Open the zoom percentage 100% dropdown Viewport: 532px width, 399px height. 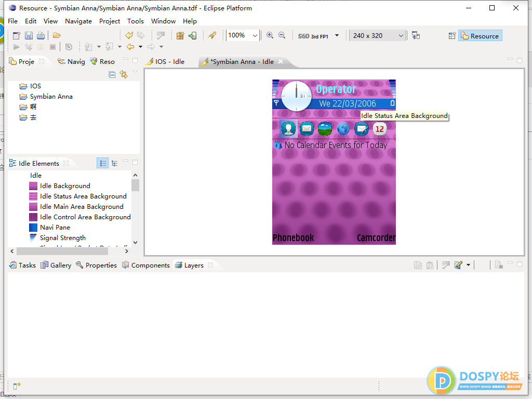tap(255, 35)
